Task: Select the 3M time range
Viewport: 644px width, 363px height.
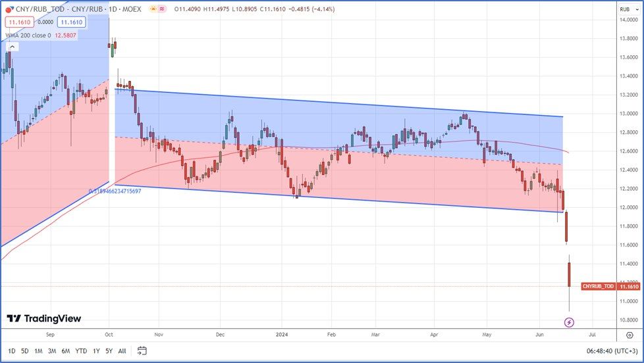Action: 52,351
